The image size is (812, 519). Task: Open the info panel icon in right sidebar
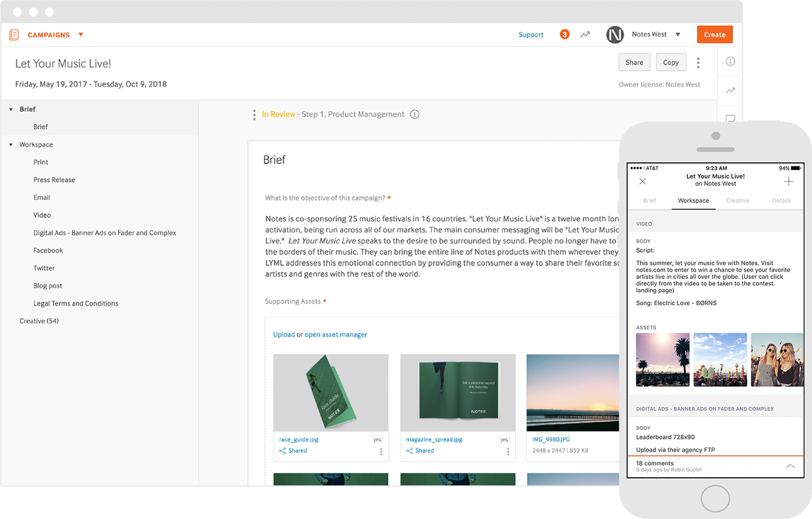coord(730,61)
